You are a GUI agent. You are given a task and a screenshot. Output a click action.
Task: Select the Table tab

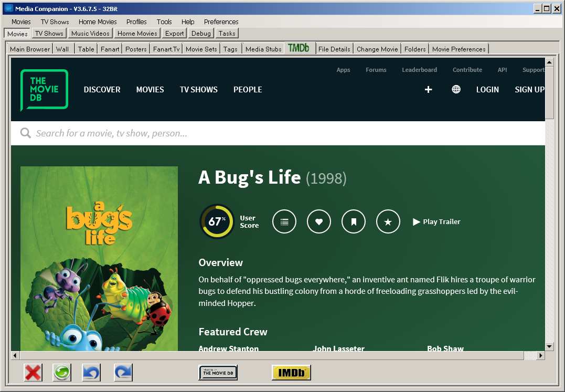click(86, 49)
